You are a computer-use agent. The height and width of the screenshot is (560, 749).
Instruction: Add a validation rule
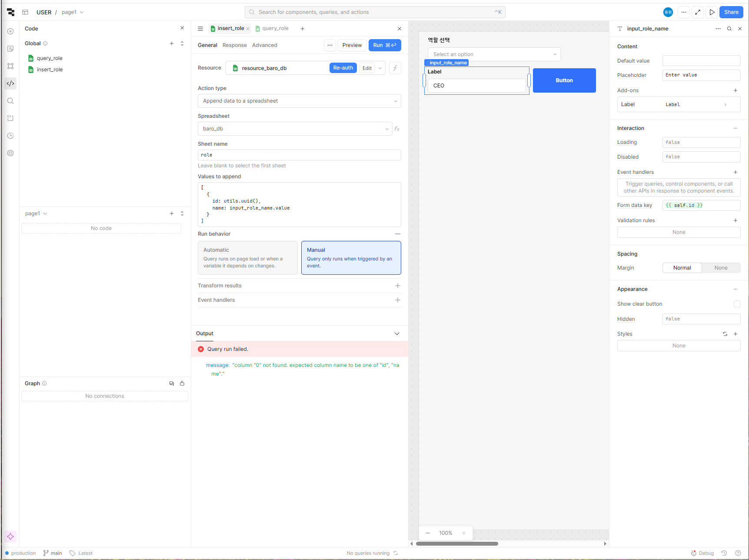[736, 220]
